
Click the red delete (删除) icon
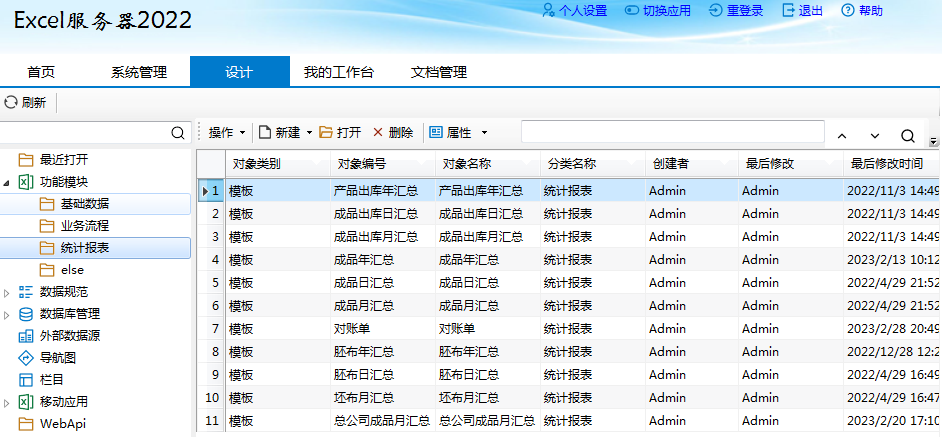[378, 133]
